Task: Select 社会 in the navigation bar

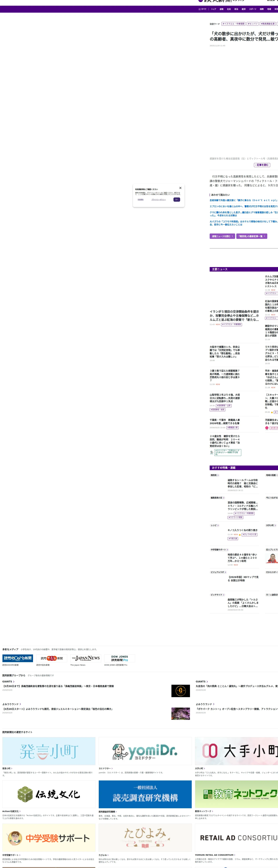Action: (229, 9)
